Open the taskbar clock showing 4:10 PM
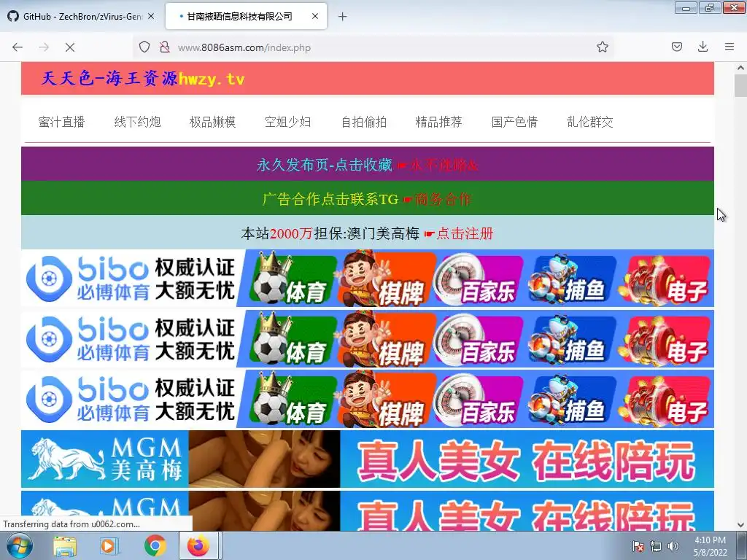The width and height of the screenshot is (747, 560). click(711, 546)
